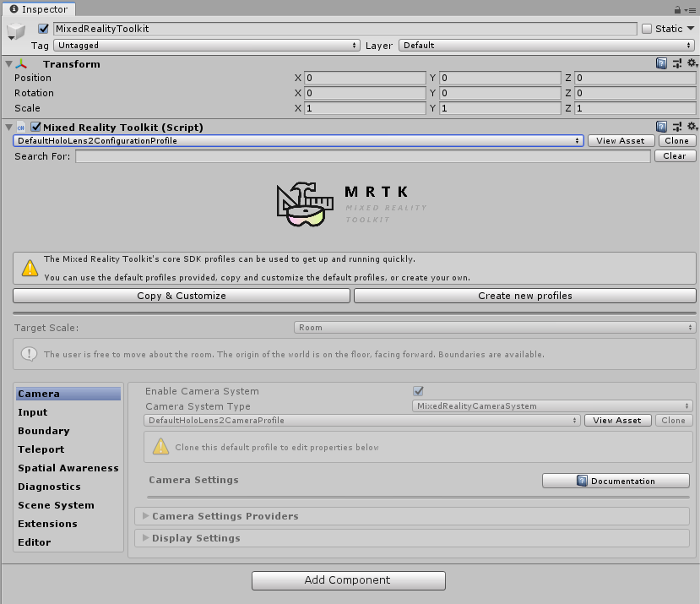
Task: Click the Inspector lock icon
Action: click(x=677, y=9)
